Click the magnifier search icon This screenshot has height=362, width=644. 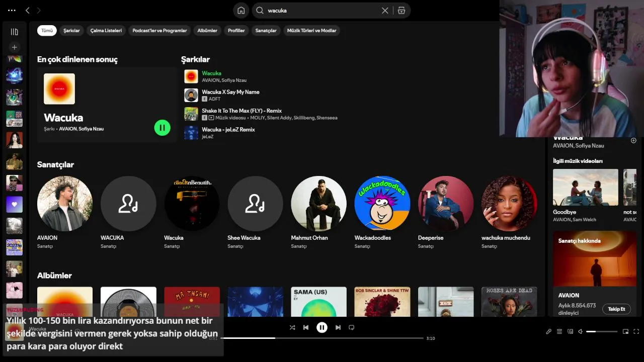coord(260,10)
